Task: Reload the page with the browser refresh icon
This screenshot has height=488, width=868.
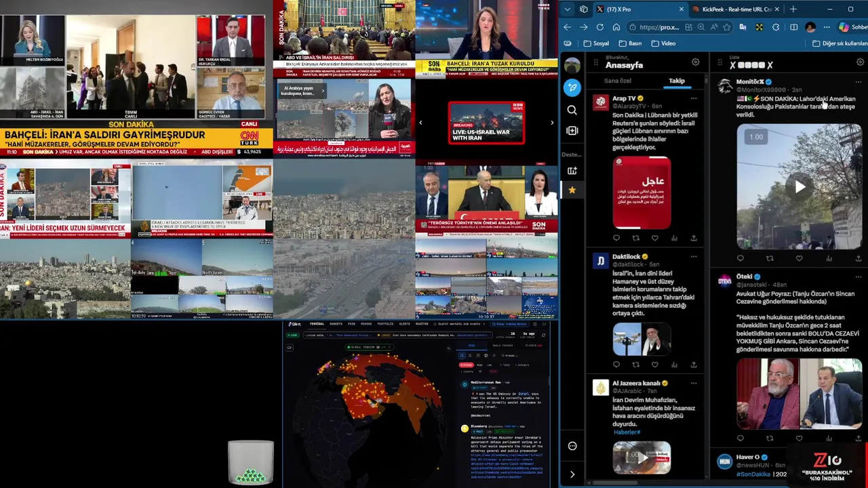Action: pyautogui.click(x=600, y=27)
